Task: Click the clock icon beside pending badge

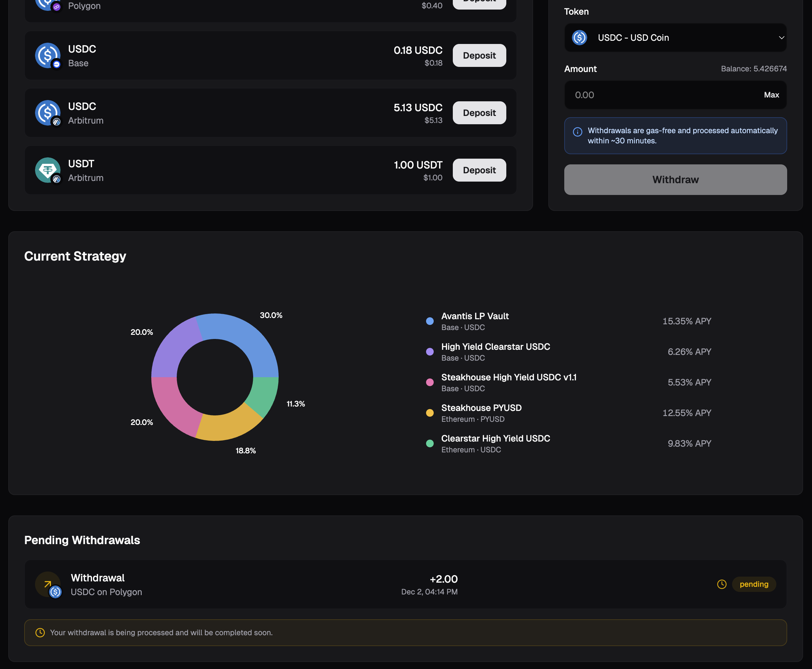Action: point(722,584)
